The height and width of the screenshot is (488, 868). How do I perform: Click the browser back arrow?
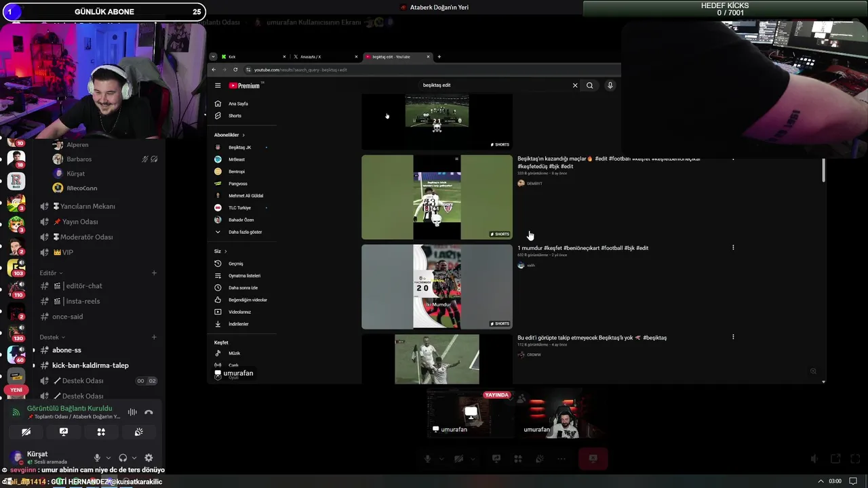214,70
